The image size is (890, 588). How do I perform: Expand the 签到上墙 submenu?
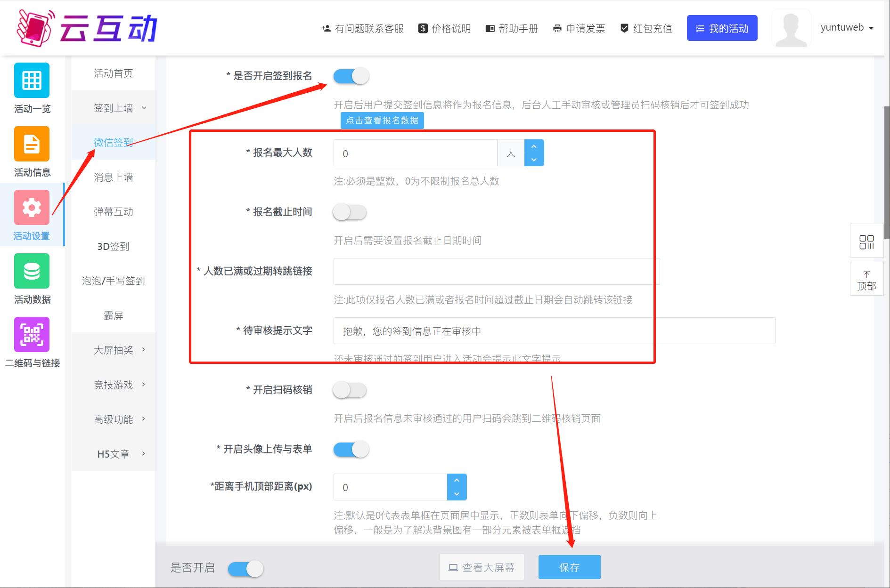coord(120,108)
